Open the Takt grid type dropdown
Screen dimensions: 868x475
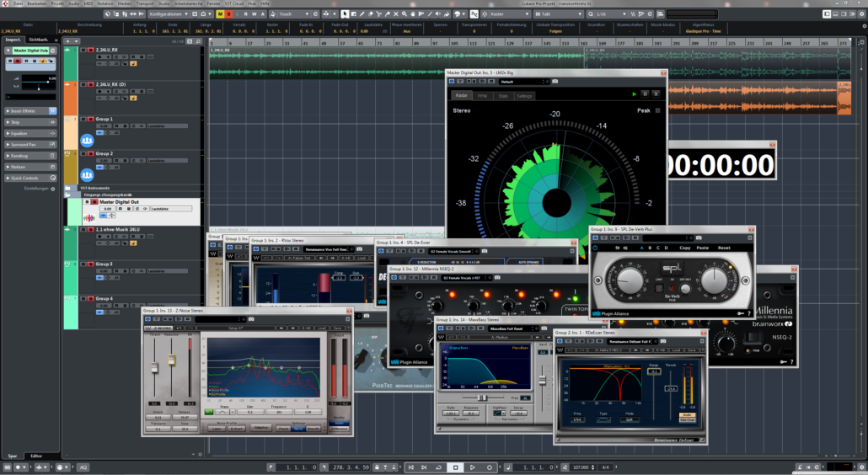point(559,13)
